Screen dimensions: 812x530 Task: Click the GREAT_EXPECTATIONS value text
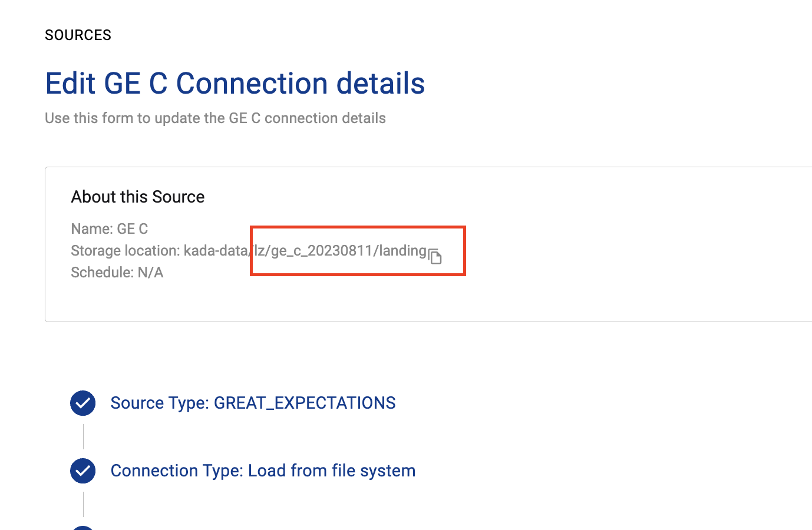point(305,403)
